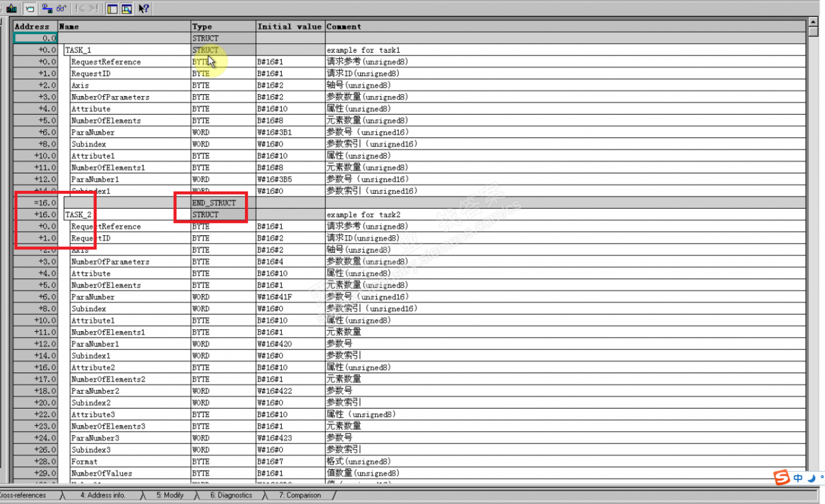Select the ParaNumber2 name cell
Screen dimensions: 825x504
[x=130, y=391]
